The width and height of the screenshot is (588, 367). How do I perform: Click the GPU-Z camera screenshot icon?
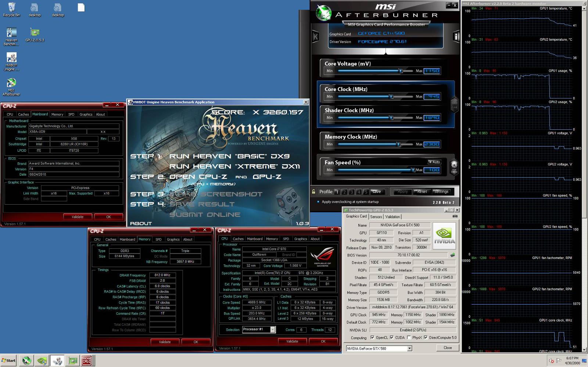click(x=455, y=216)
